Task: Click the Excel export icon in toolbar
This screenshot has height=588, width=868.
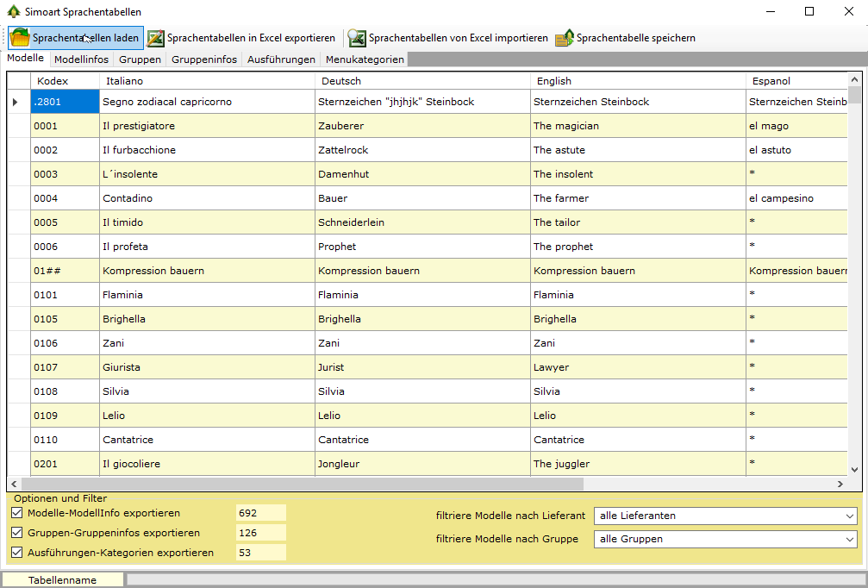Action: click(155, 38)
